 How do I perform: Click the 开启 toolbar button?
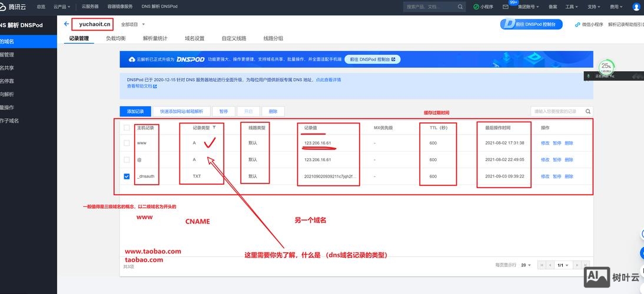click(248, 111)
